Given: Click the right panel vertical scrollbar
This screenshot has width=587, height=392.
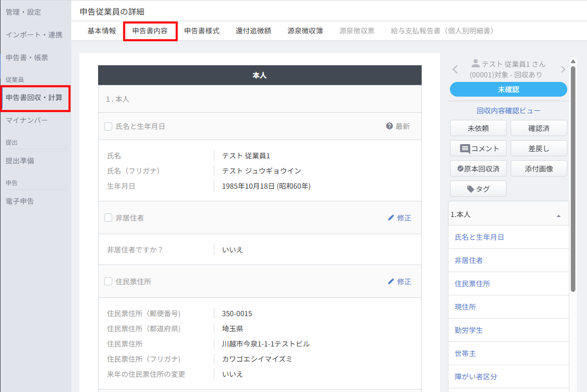Looking at the screenshot, I should pyautogui.click(x=573, y=177).
